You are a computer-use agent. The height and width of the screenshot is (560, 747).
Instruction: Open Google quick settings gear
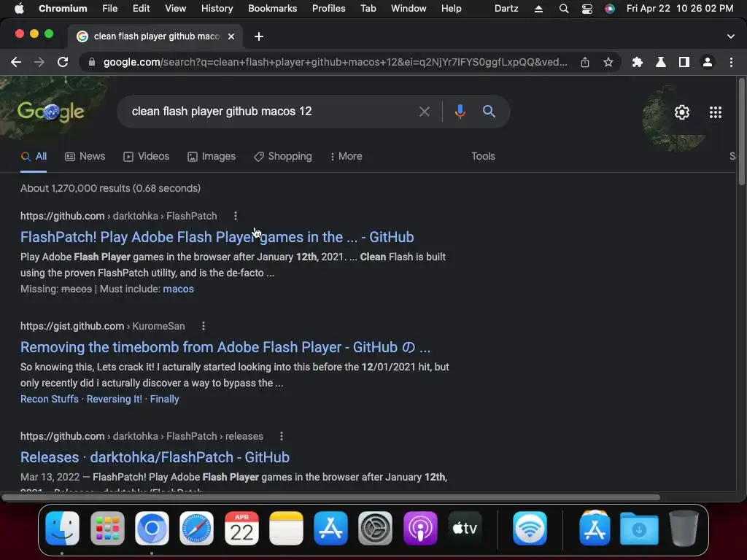(682, 112)
